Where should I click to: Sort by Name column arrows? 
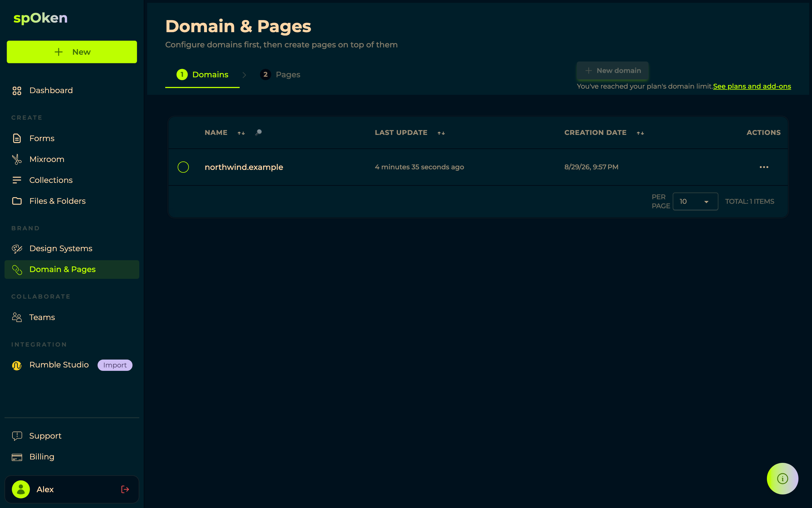(241, 133)
